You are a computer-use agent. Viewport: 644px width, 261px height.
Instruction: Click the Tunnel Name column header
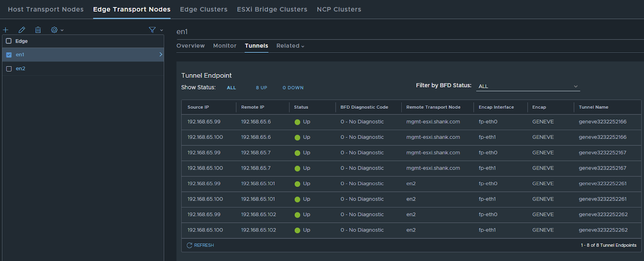click(x=594, y=107)
